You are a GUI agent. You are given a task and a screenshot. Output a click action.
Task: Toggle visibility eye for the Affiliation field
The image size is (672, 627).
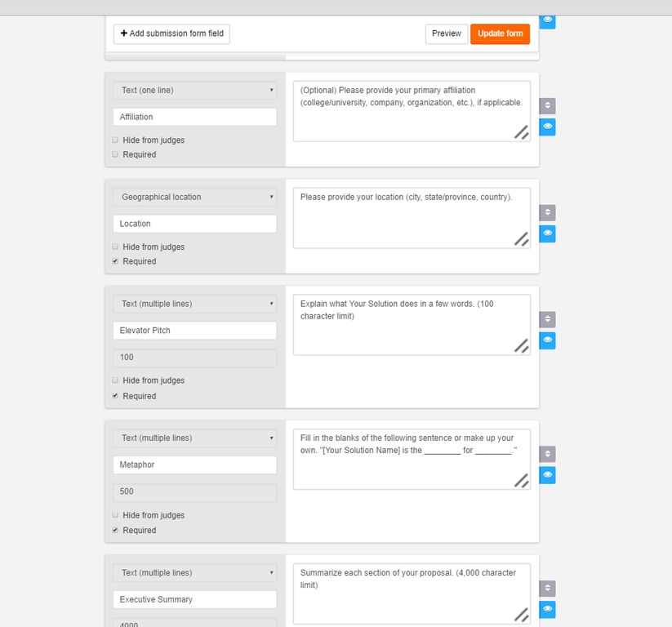547,127
